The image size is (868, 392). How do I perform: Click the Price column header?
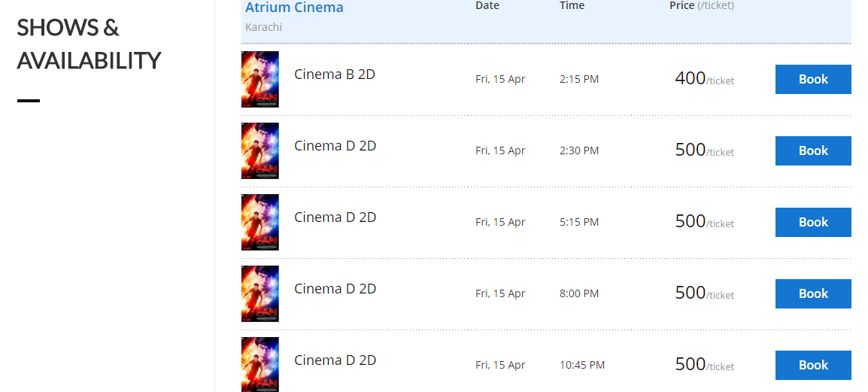701,5
